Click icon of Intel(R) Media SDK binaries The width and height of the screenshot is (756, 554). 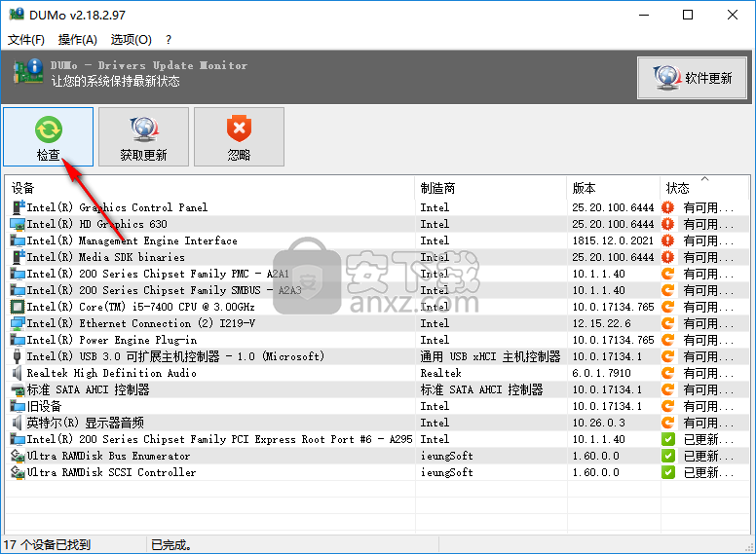18,257
